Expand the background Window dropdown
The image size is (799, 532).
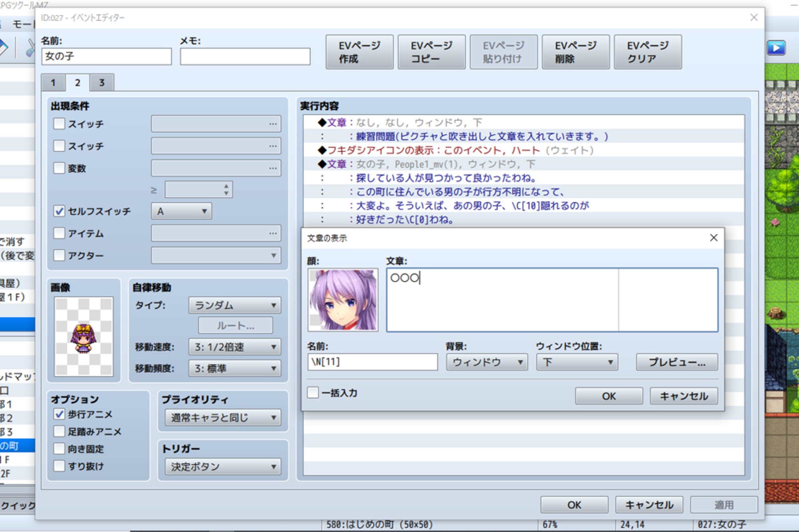point(486,362)
